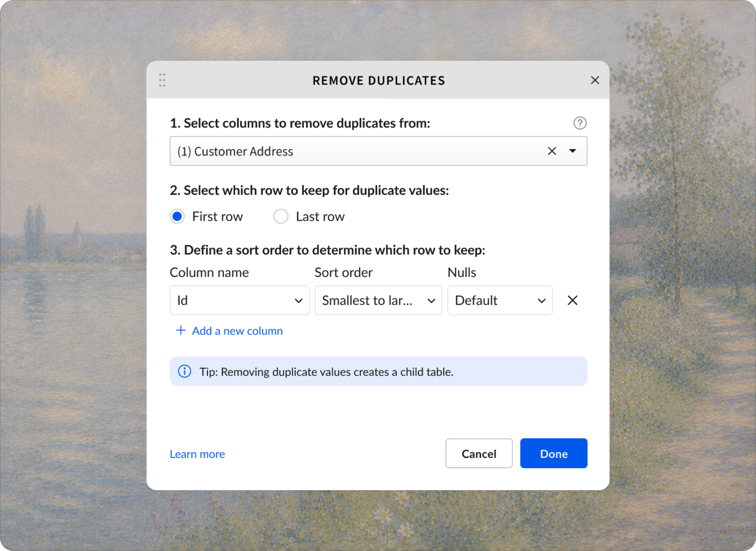The height and width of the screenshot is (551, 756).
Task: Click the drag handle of Remove Duplicates dialog
Action: pyautogui.click(x=162, y=80)
